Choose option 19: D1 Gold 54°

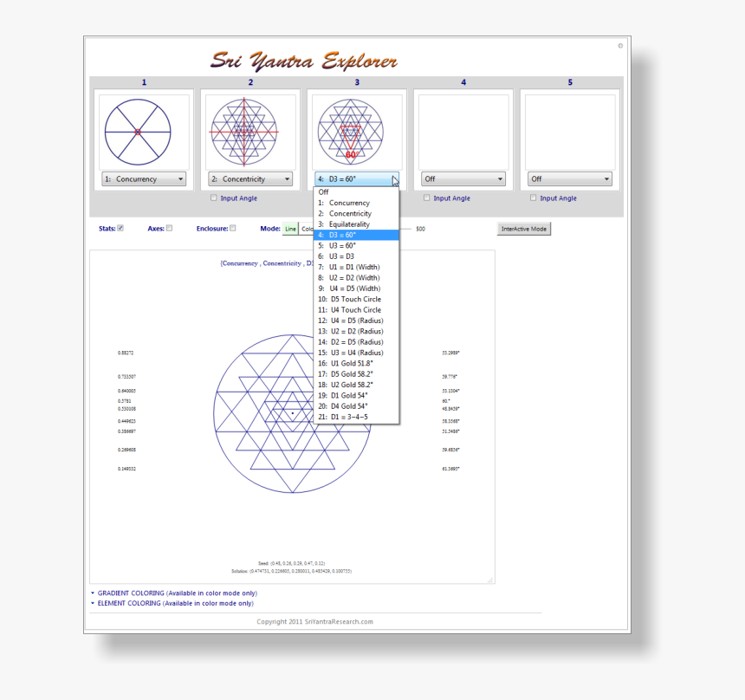[x=356, y=395]
